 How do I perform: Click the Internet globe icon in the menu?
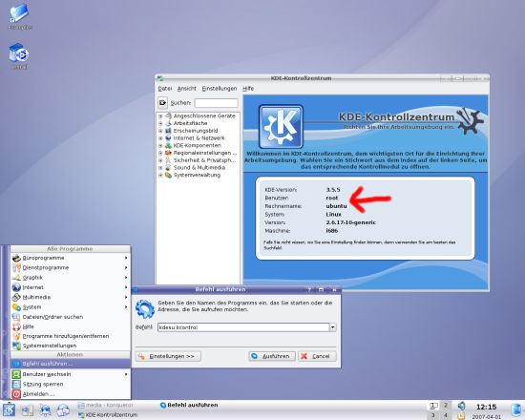point(16,287)
